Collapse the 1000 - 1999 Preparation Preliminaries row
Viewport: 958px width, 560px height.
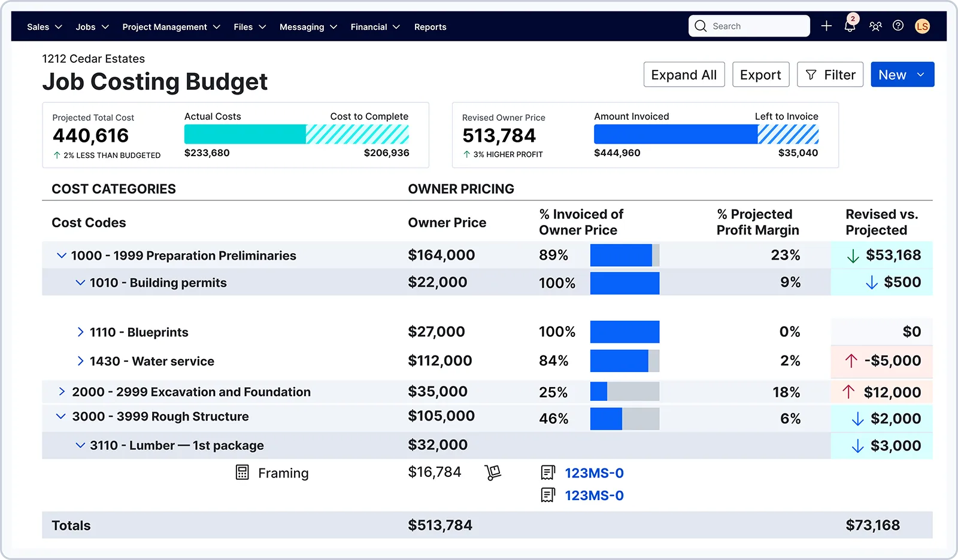point(61,255)
